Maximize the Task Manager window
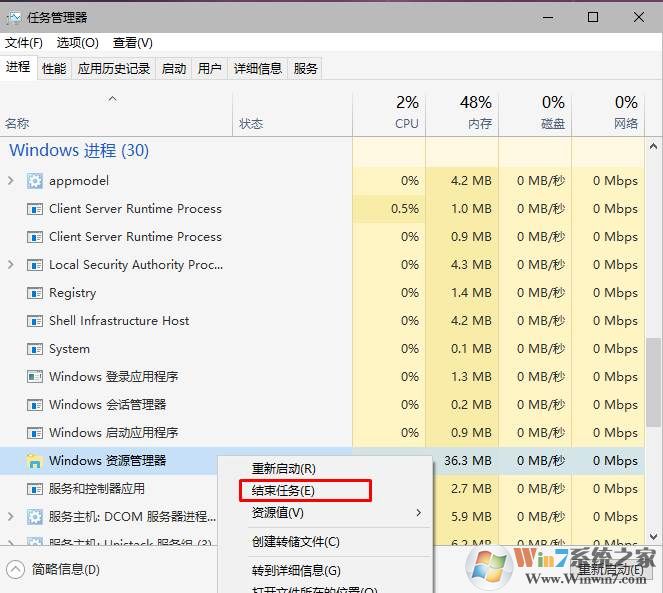 [x=593, y=17]
